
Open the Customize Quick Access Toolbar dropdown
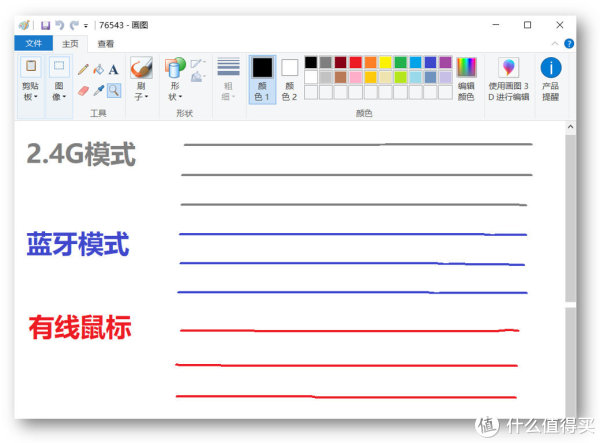(86, 26)
